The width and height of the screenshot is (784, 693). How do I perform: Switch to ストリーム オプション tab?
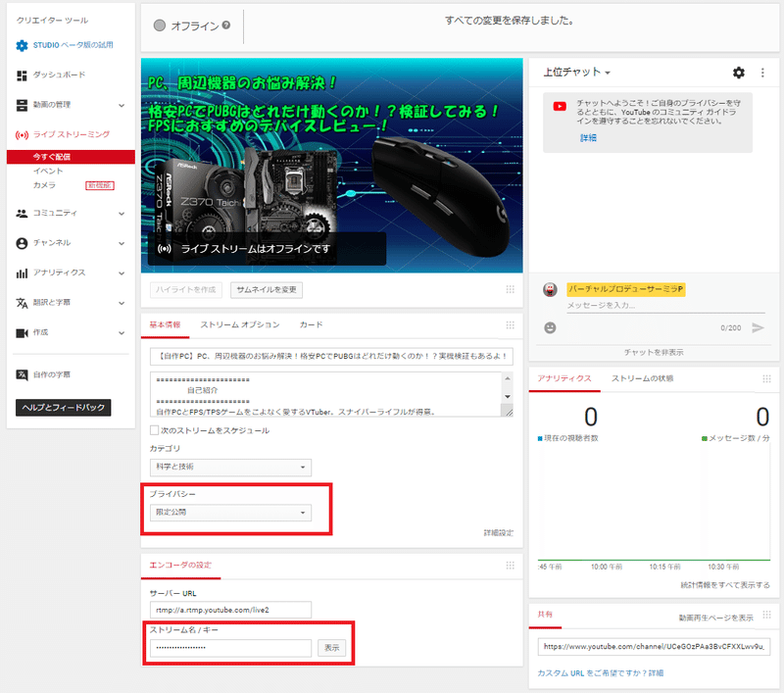[x=240, y=325]
